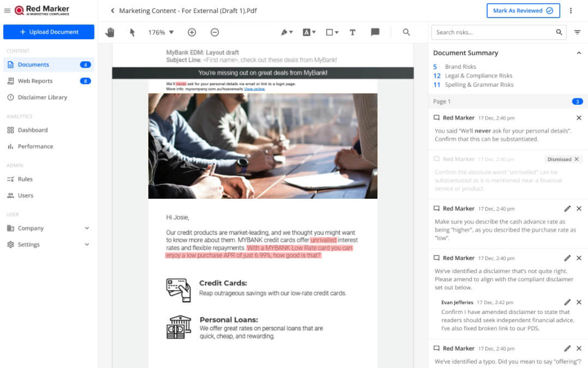Viewport: 588px width, 368px height.
Task: Select Spelling & Grammar Risks row
Action: [x=473, y=85]
